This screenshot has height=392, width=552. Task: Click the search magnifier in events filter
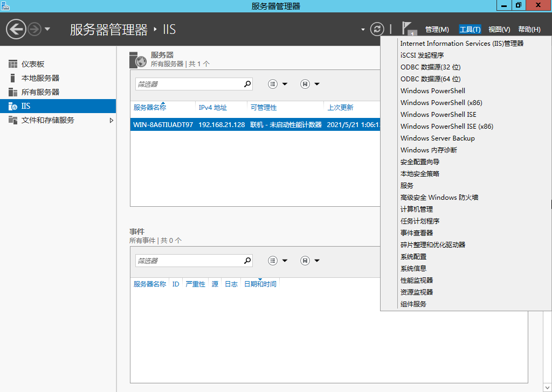247,261
